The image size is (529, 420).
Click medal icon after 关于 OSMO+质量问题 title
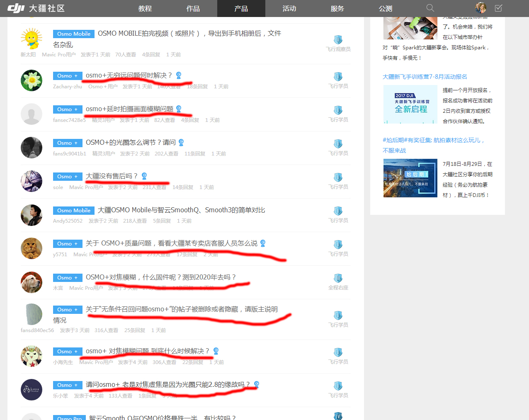[263, 243]
